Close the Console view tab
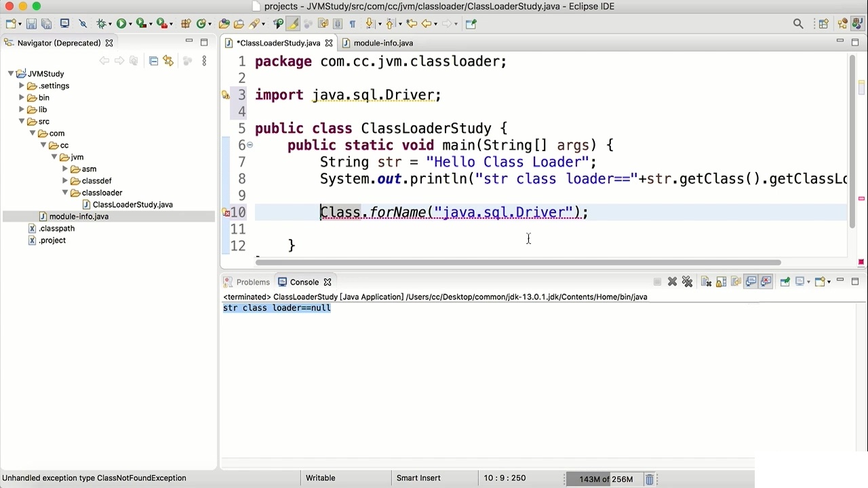This screenshot has width=868, height=488. [328, 282]
